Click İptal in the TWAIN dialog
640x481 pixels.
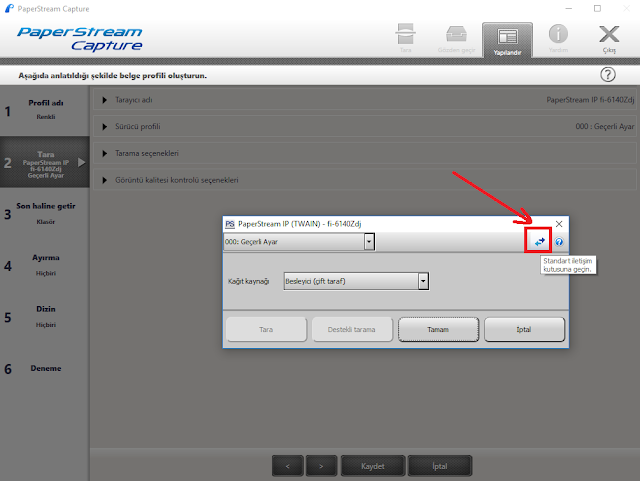(524, 330)
